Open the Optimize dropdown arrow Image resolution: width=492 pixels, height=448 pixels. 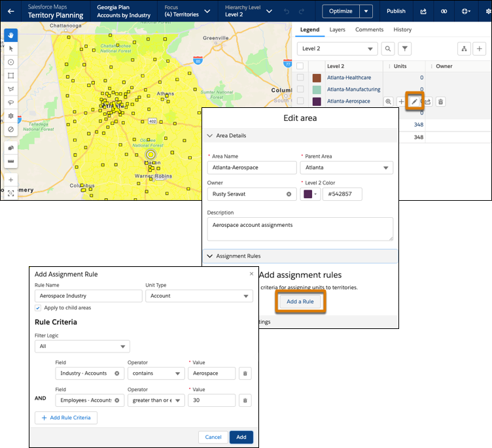coord(366,11)
